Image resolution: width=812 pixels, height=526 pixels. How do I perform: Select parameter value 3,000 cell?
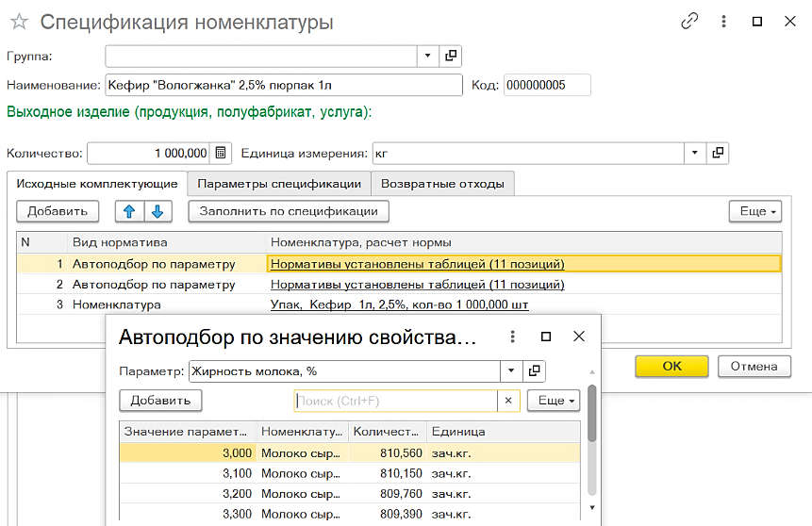[188, 453]
